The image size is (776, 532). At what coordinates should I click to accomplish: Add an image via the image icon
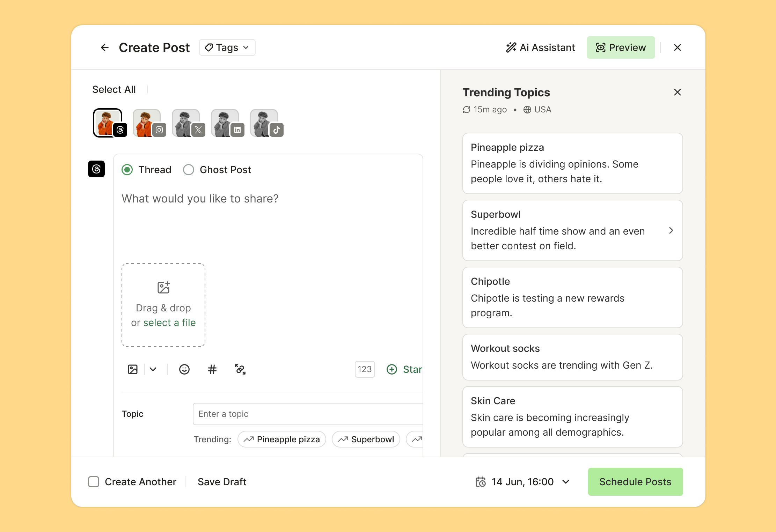133,369
